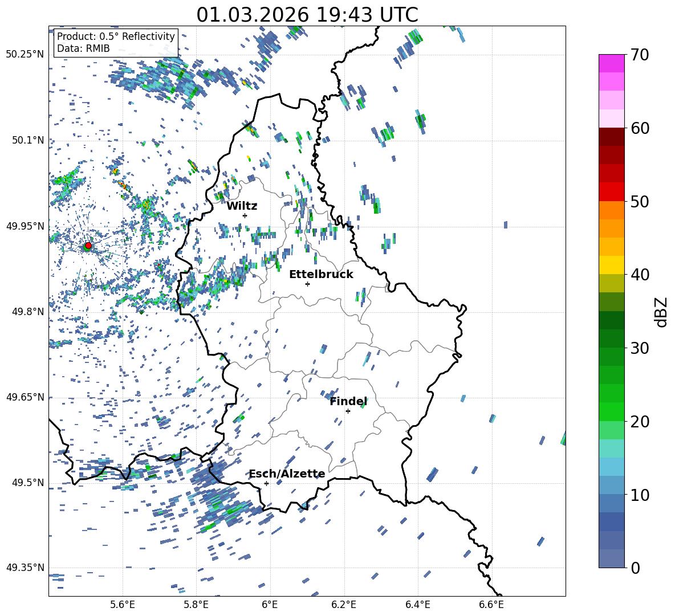This screenshot has width=675, height=616.
Task: Click the Product: 0.5° Reflectivity text
Action: [x=116, y=36]
